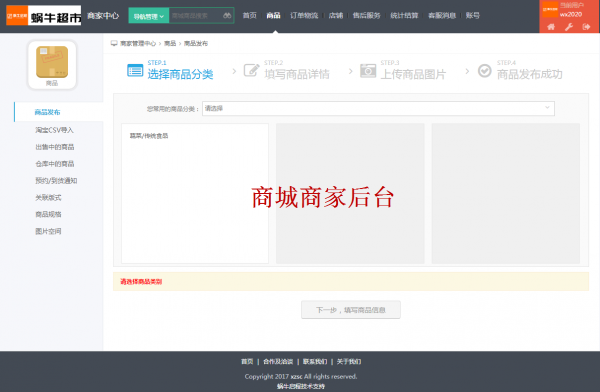The image size is (600, 392).
Task: Open the 店铺 menu
Action: click(336, 16)
